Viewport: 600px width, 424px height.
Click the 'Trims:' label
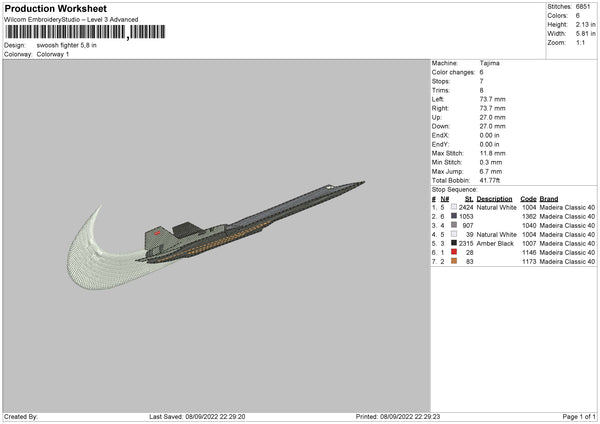pyautogui.click(x=440, y=90)
